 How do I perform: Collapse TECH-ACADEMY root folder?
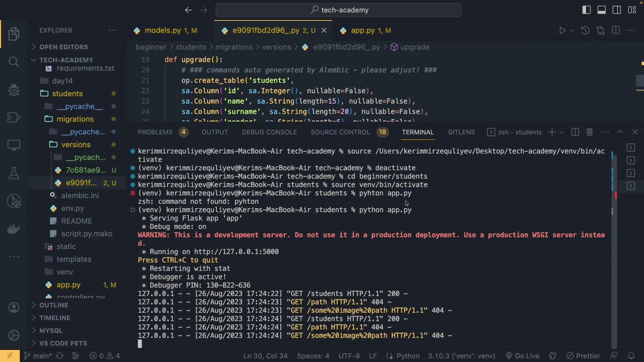click(66, 60)
